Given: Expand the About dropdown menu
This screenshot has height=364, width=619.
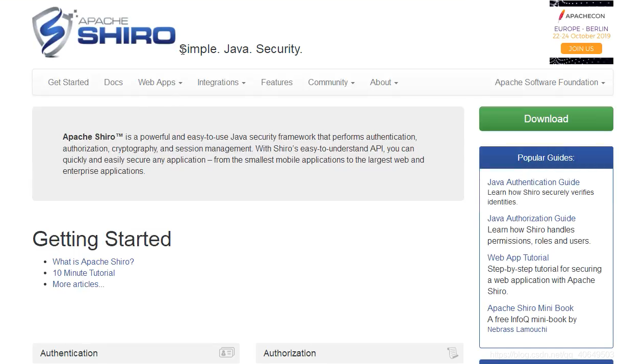Looking at the screenshot, I should click(x=384, y=82).
